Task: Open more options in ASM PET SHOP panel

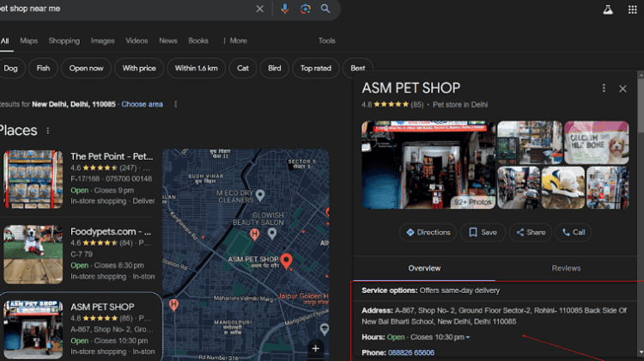Action: pos(604,88)
